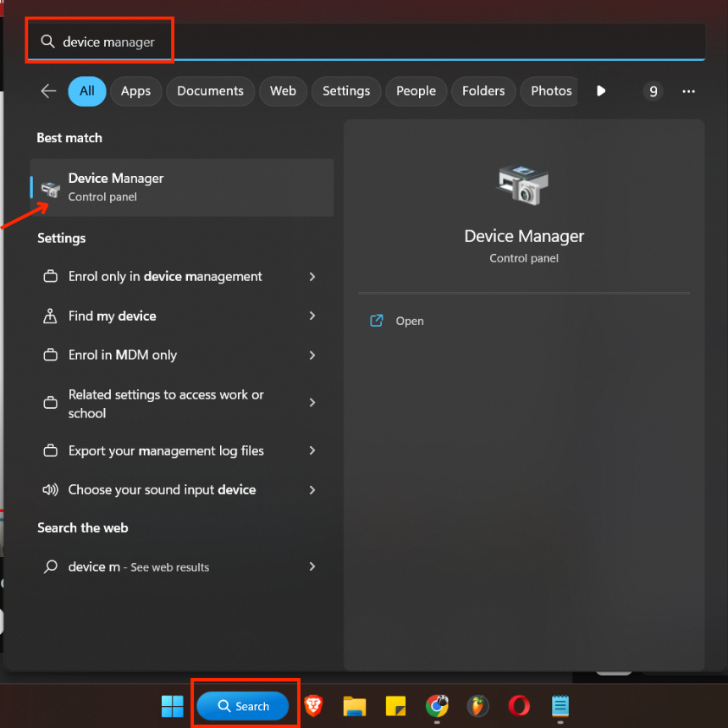
Task: Open 'Export your management log files' setting
Action: point(181,451)
